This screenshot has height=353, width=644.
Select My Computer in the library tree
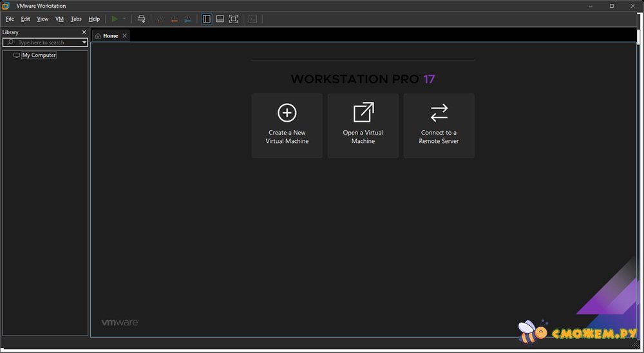pyautogui.click(x=39, y=55)
